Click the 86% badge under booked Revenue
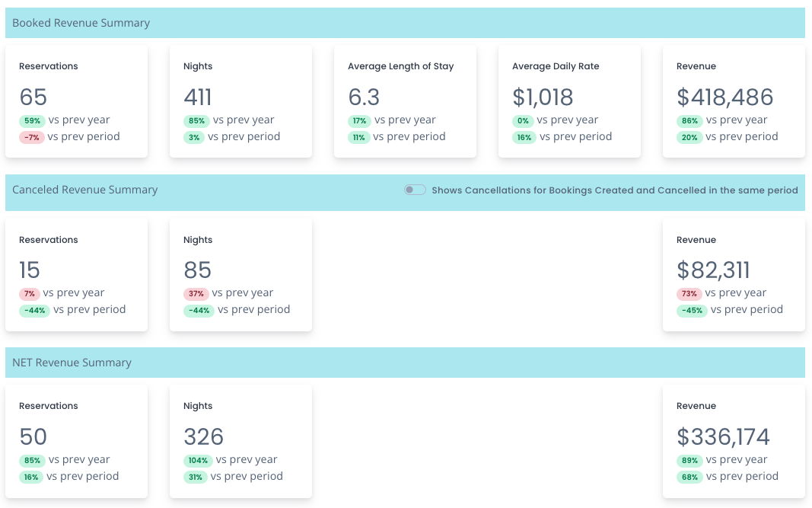812x508 pixels. (x=689, y=120)
